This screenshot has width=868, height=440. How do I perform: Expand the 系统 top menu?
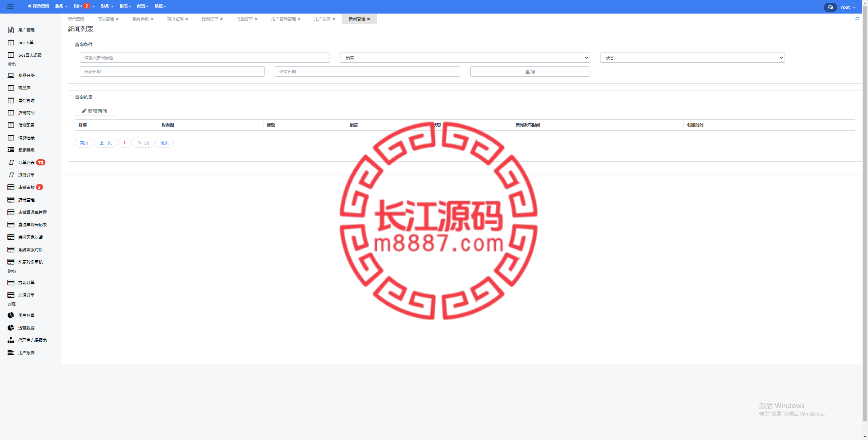tap(160, 6)
